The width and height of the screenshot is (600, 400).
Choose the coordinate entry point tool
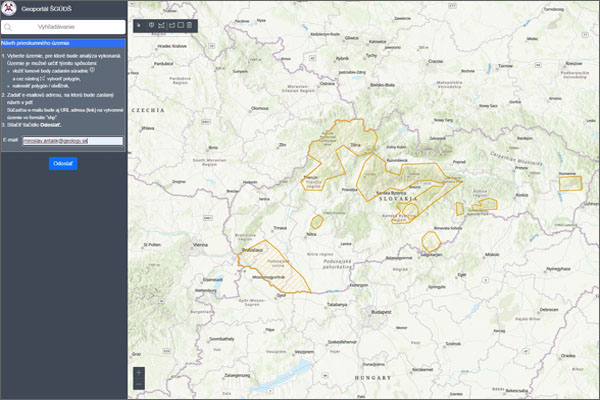pos(150,23)
